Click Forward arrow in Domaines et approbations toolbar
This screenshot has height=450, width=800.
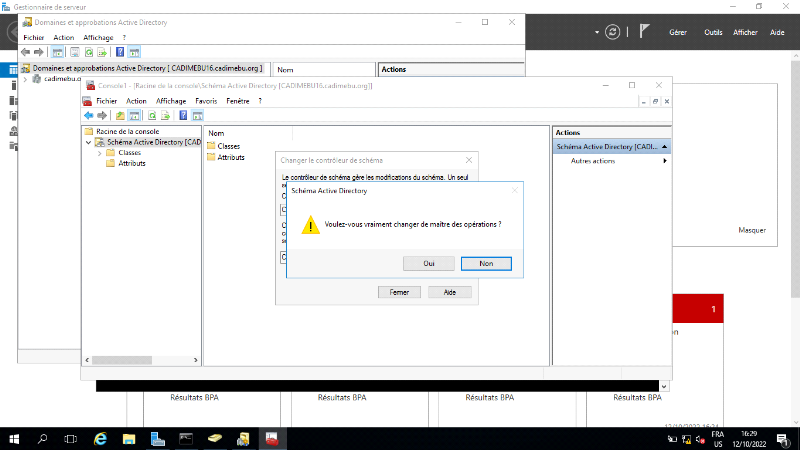coord(39,52)
